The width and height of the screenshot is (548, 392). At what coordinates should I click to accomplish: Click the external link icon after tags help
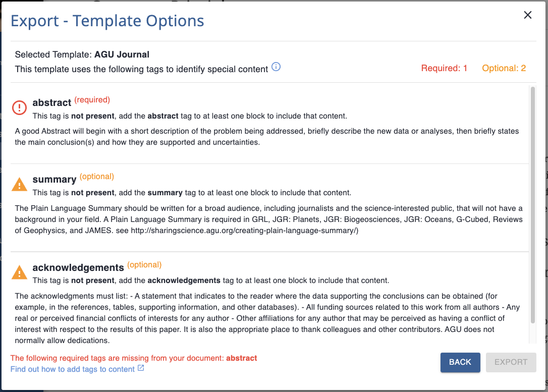141,369
